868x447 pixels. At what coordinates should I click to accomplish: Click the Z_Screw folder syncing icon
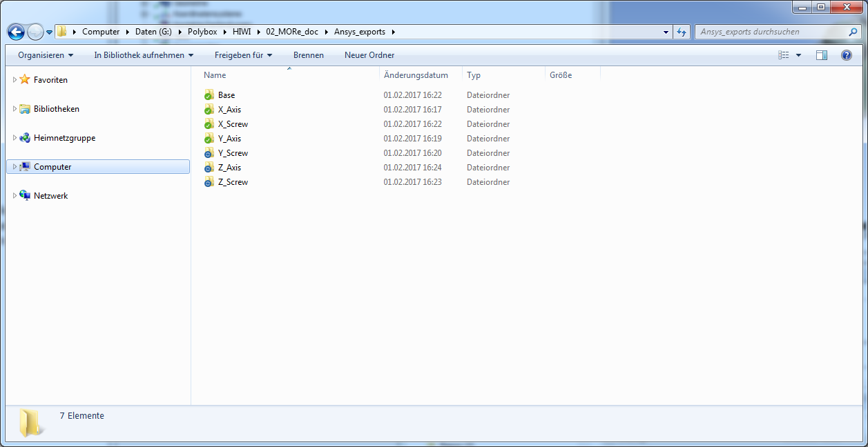tap(209, 182)
